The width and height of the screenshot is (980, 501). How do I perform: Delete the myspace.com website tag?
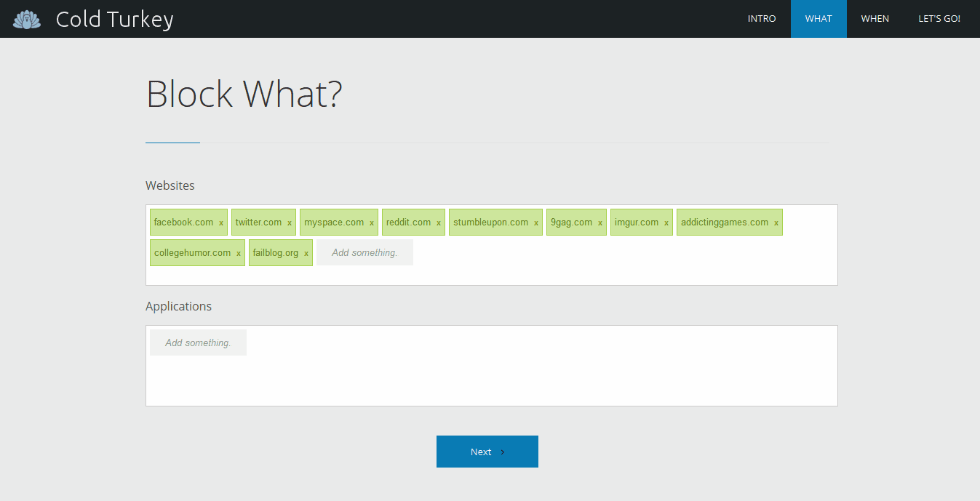tap(372, 223)
